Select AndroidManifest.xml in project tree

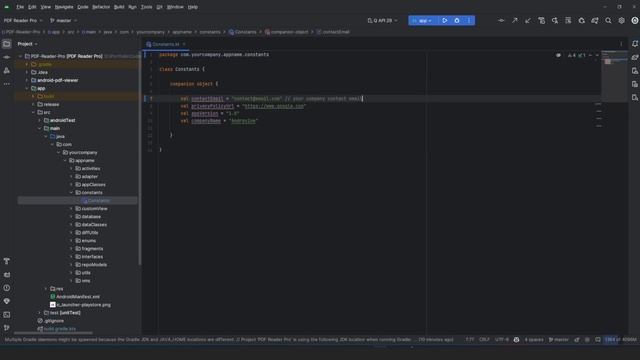click(x=78, y=297)
